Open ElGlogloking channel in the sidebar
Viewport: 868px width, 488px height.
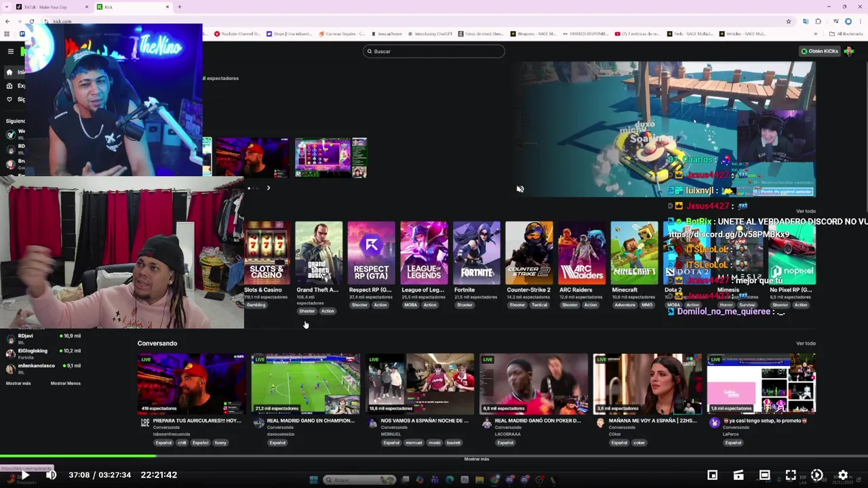(x=44, y=352)
